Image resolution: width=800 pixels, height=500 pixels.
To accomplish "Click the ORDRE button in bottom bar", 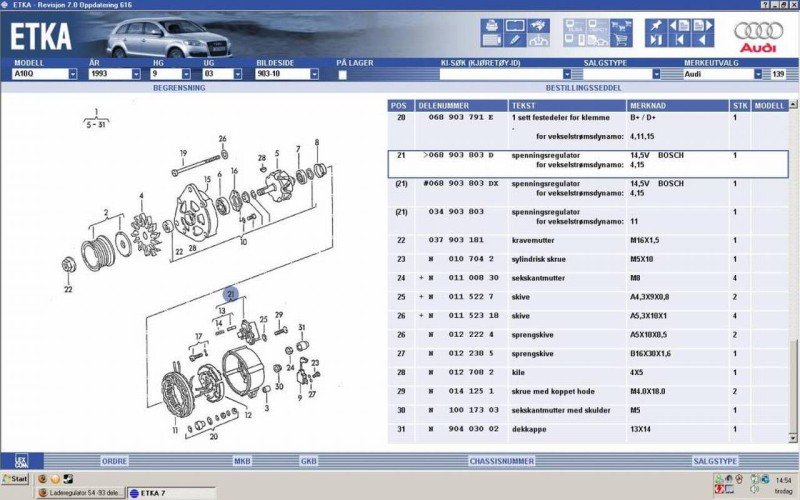I will 114,461.
